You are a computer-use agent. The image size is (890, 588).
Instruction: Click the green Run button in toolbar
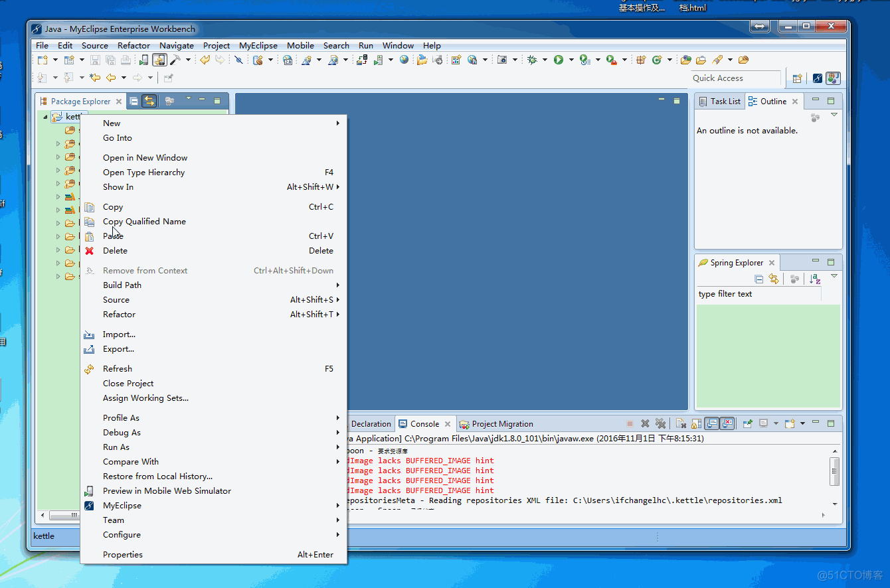click(x=558, y=60)
